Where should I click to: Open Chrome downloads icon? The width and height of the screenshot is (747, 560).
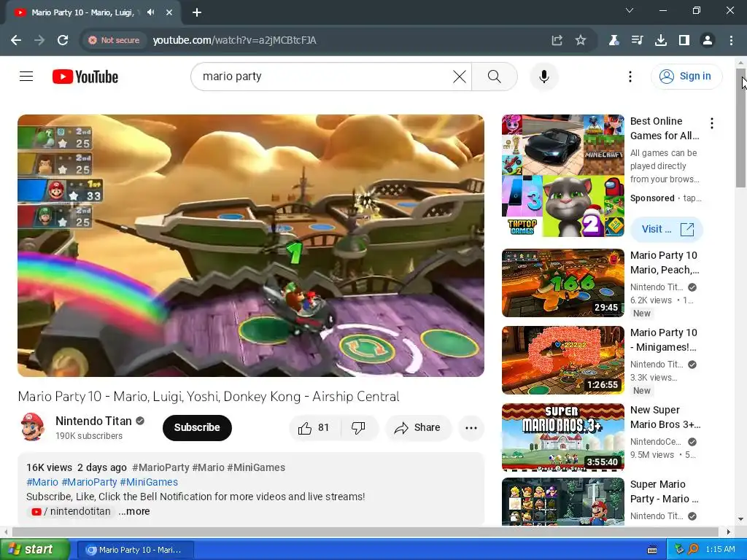pyautogui.click(x=661, y=40)
